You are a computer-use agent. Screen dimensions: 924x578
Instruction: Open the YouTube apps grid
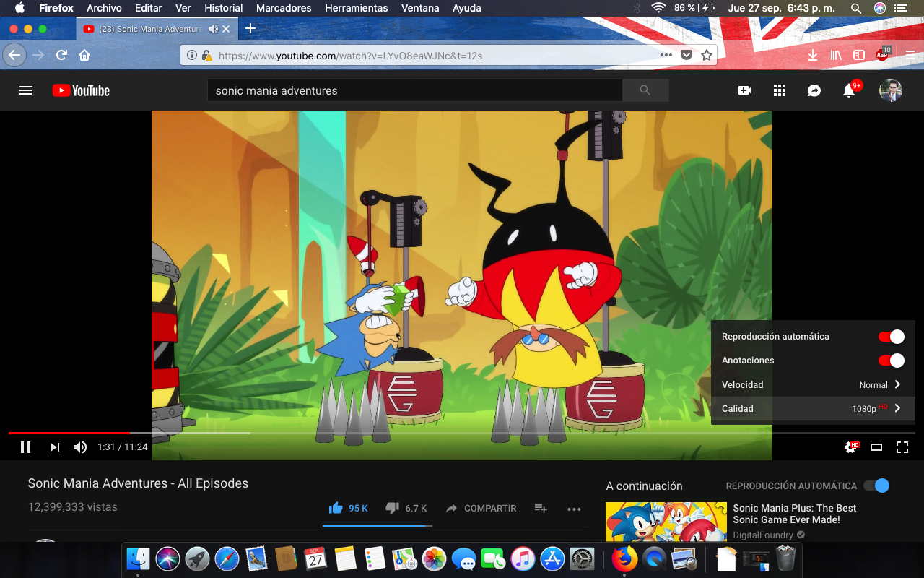[779, 90]
